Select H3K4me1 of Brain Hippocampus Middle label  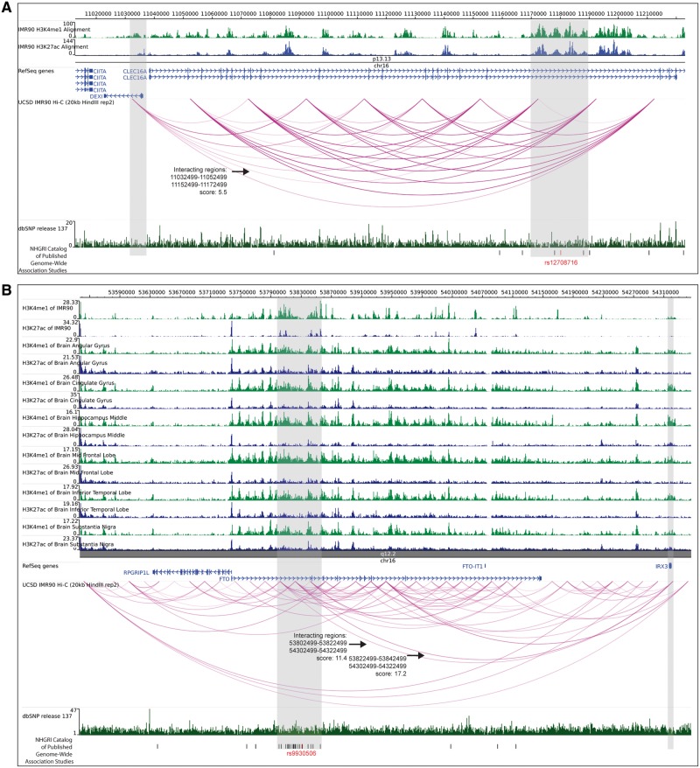[74, 418]
